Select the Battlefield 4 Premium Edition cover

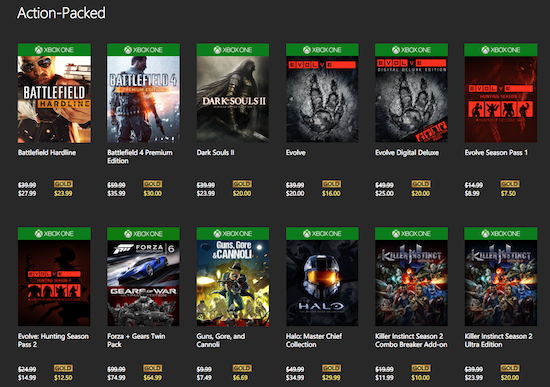(143, 99)
